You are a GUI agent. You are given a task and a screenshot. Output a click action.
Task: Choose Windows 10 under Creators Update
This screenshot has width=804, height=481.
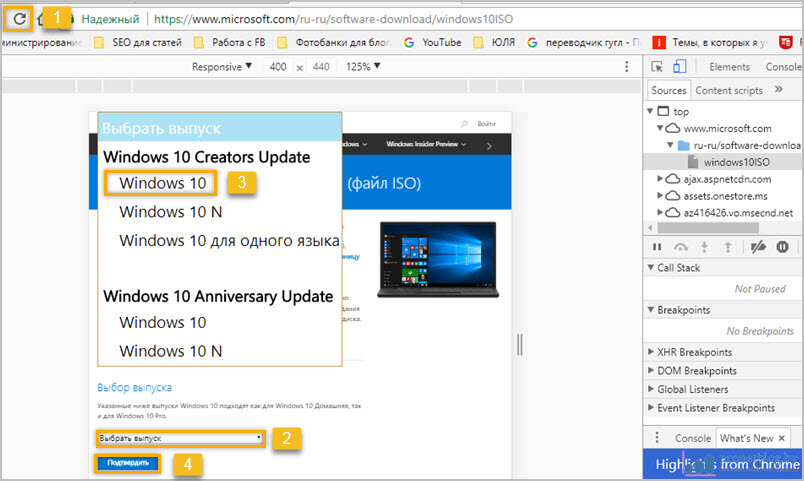(x=163, y=183)
